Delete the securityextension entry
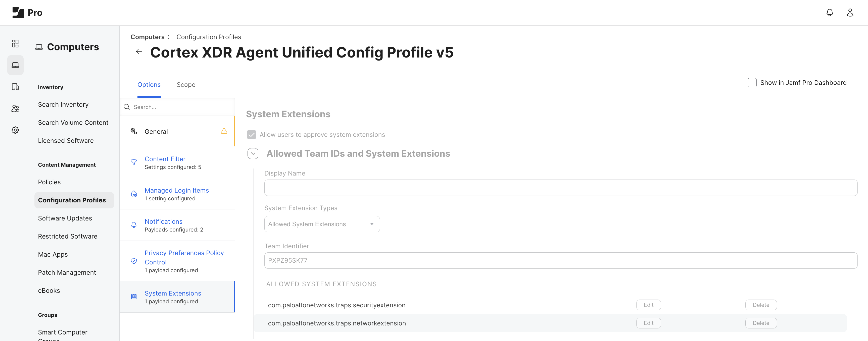The height and width of the screenshot is (341, 868). (761, 305)
